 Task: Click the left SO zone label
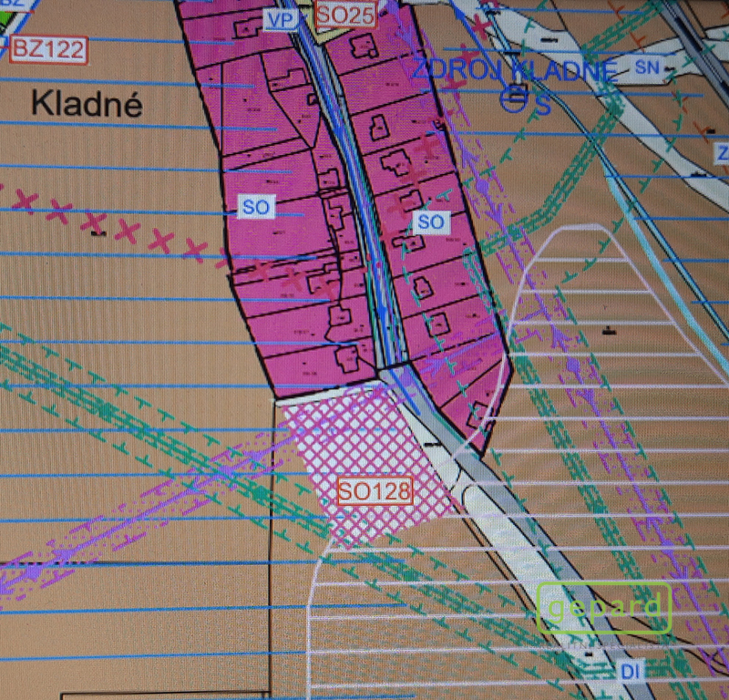click(x=256, y=208)
